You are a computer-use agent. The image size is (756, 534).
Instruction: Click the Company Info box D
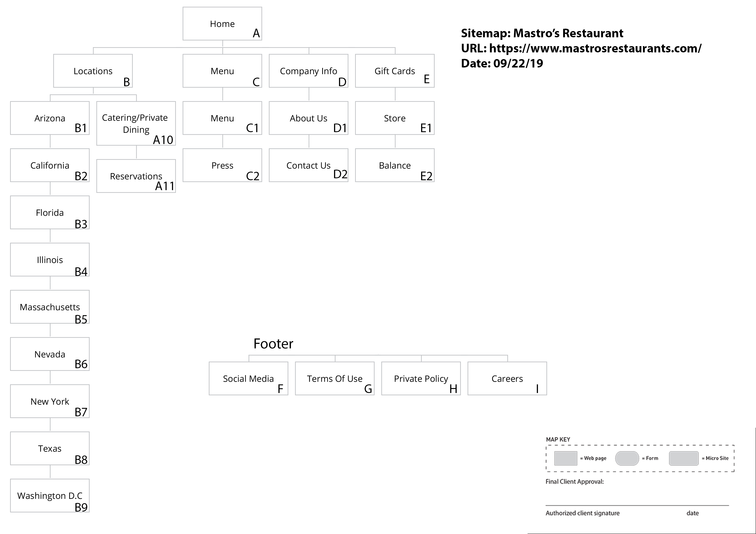click(x=309, y=71)
